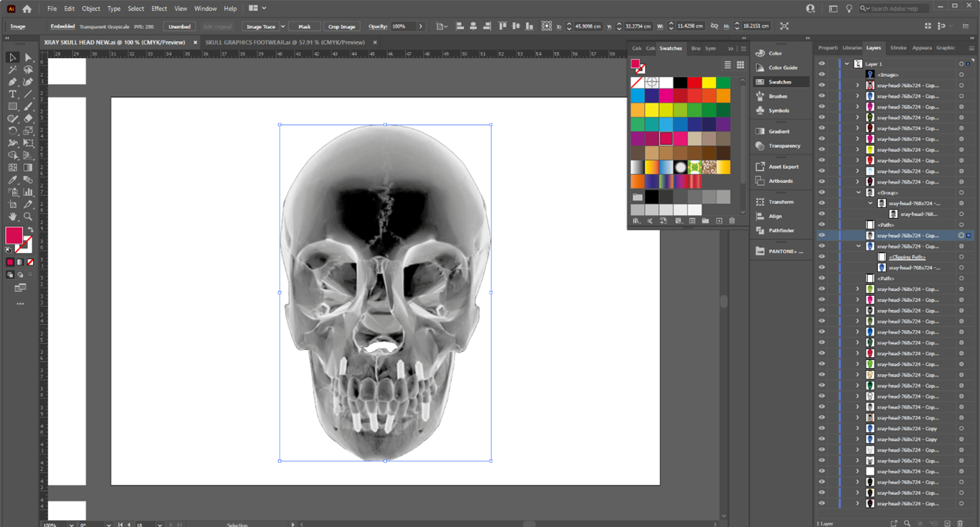Select the Type tool
Image resolution: width=980 pixels, height=527 pixels.
coord(12,94)
